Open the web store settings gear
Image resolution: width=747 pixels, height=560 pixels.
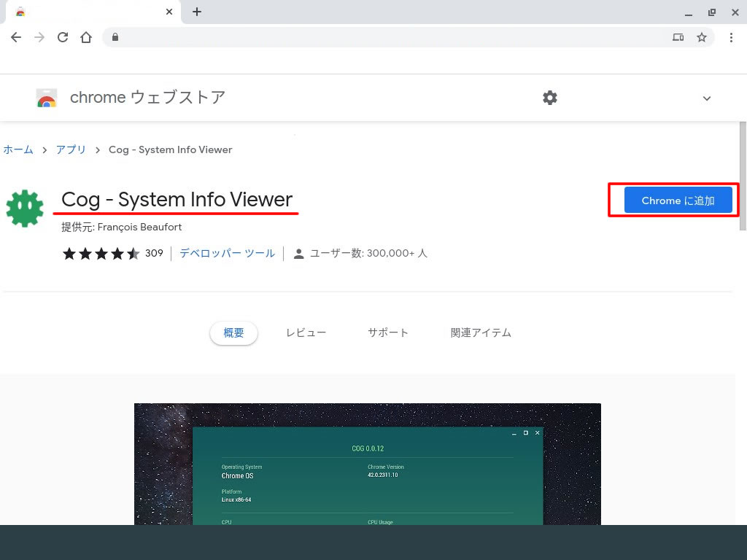click(x=550, y=98)
